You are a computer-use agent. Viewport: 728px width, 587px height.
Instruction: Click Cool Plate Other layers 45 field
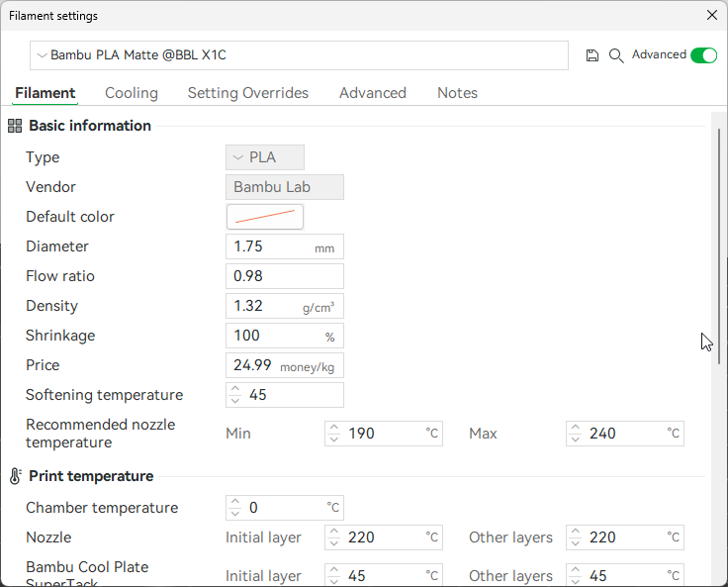(625, 575)
